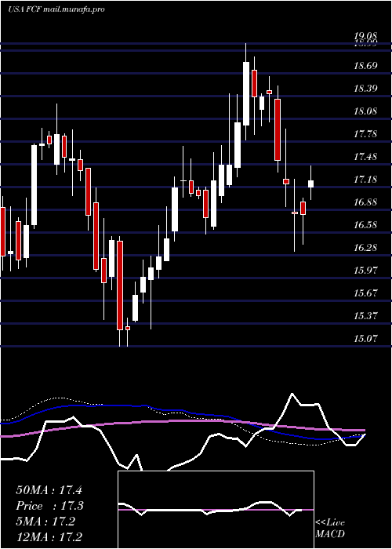392x549 pixels.
Task: Click the 16.58 price axis label
Action: (x=365, y=225)
